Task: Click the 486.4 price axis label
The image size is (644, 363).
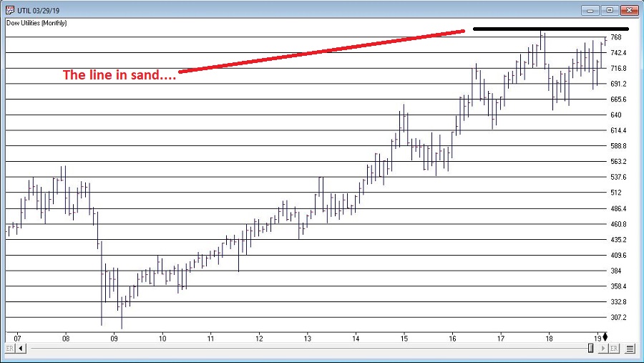Action: tap(618, 209)
